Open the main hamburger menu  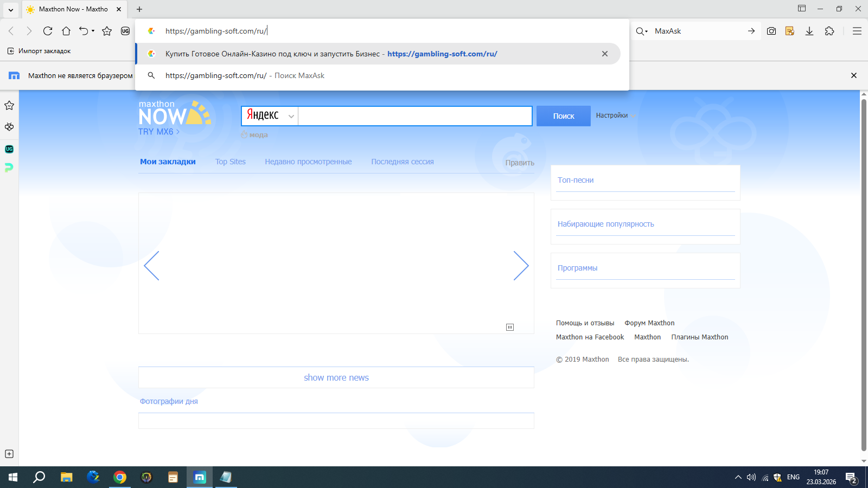click(857, 31)
